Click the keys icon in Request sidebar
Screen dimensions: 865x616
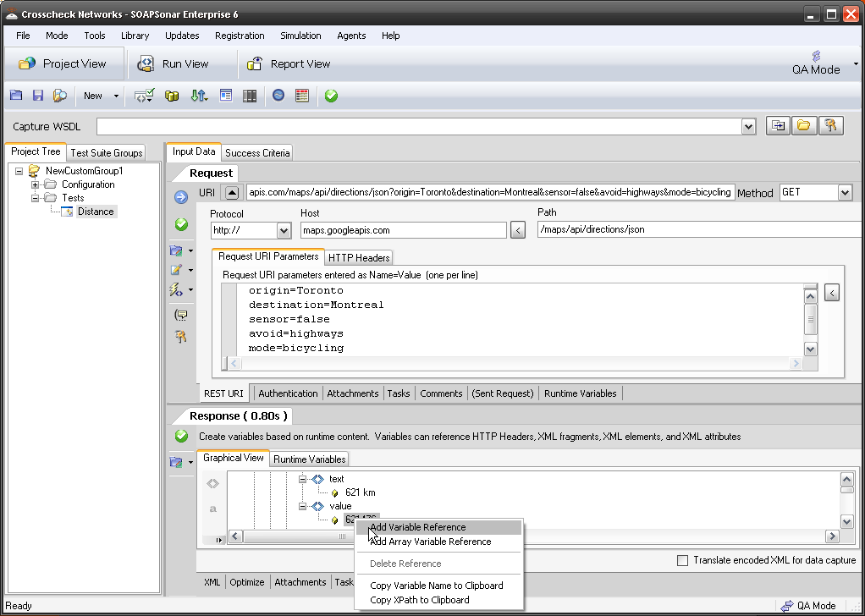point(181,336)
